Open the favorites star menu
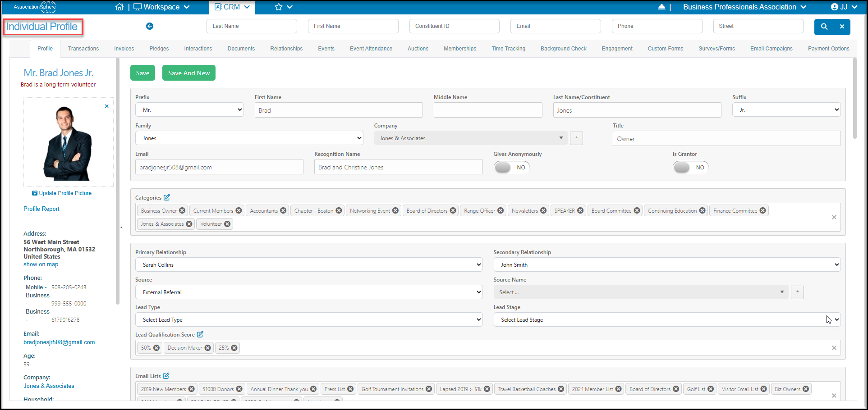The image size is (868, 410). 284,7
